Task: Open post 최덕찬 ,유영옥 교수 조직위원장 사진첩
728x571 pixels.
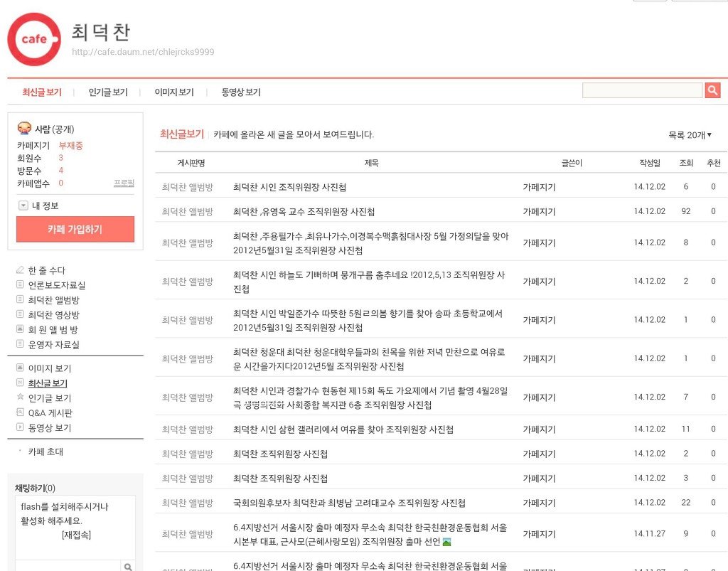Action: click(304, 212)
